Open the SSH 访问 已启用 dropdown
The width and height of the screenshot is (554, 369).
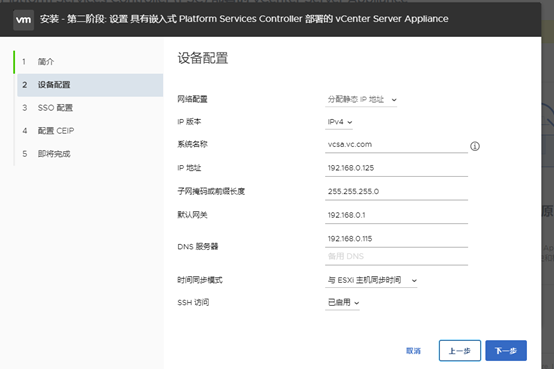tap(342, 303)
